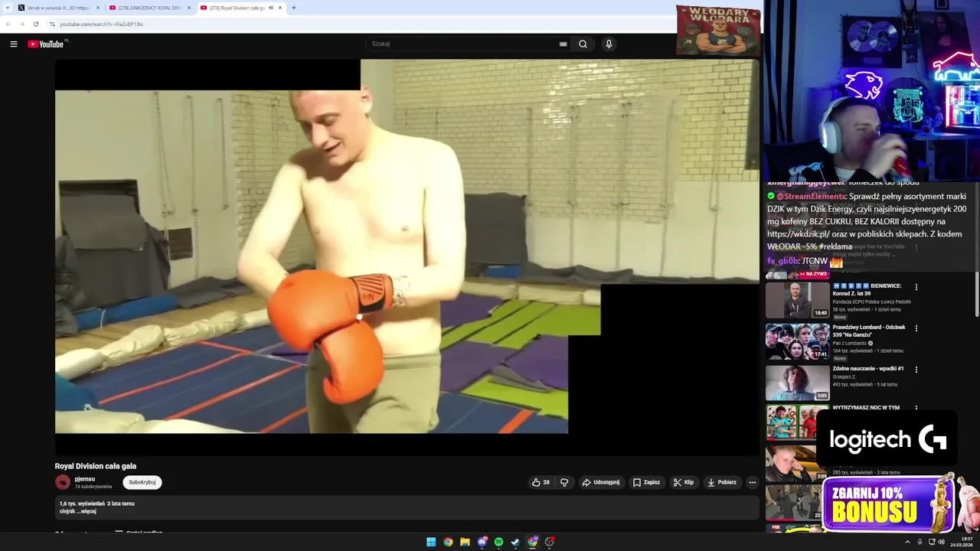Open Prawdziwy Lombard Odcinek 339 thumbnail

[x=797, y=341]
